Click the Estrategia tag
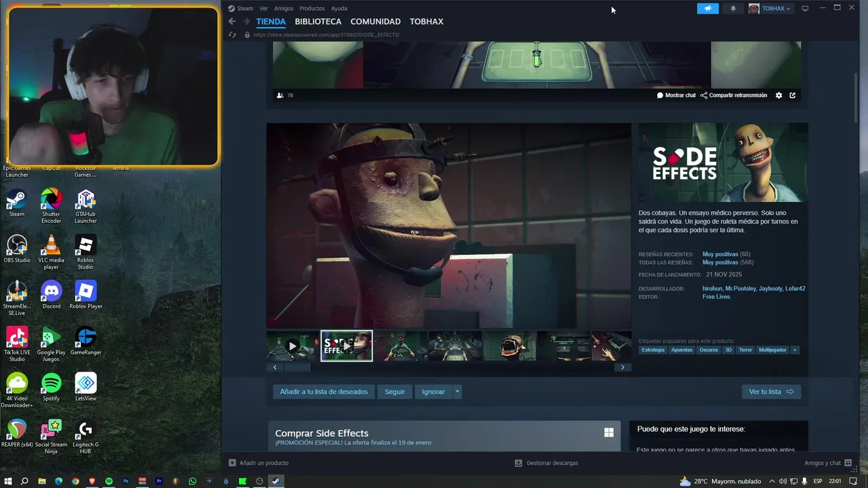 (653, 350)
